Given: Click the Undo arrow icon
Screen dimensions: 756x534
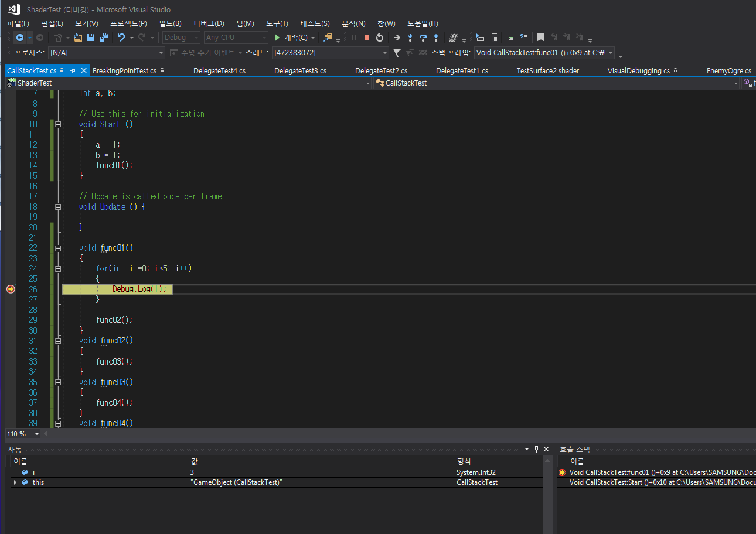Looking at the screenshot, I should pos(121,38).
